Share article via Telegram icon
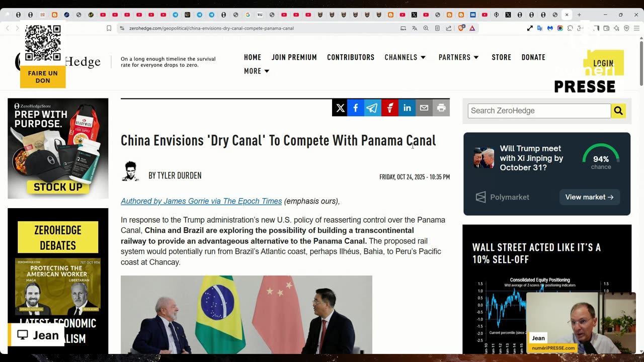 pos(372,108)
